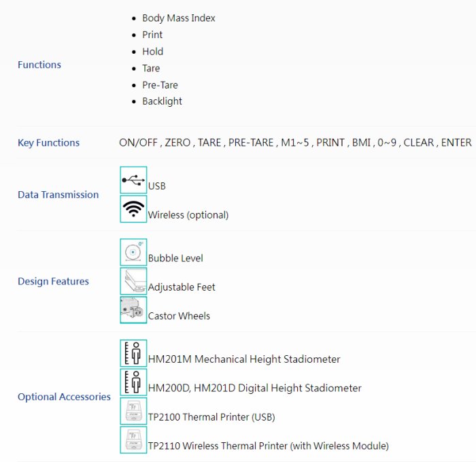
Task: Click the HM200D Digital Height Stadiometer icon
Action: (x=133, y=382)
